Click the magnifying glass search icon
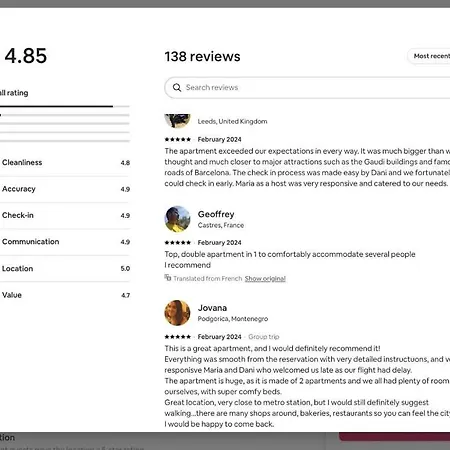Screen dimensions: 450x450 (x=177, y=88)
